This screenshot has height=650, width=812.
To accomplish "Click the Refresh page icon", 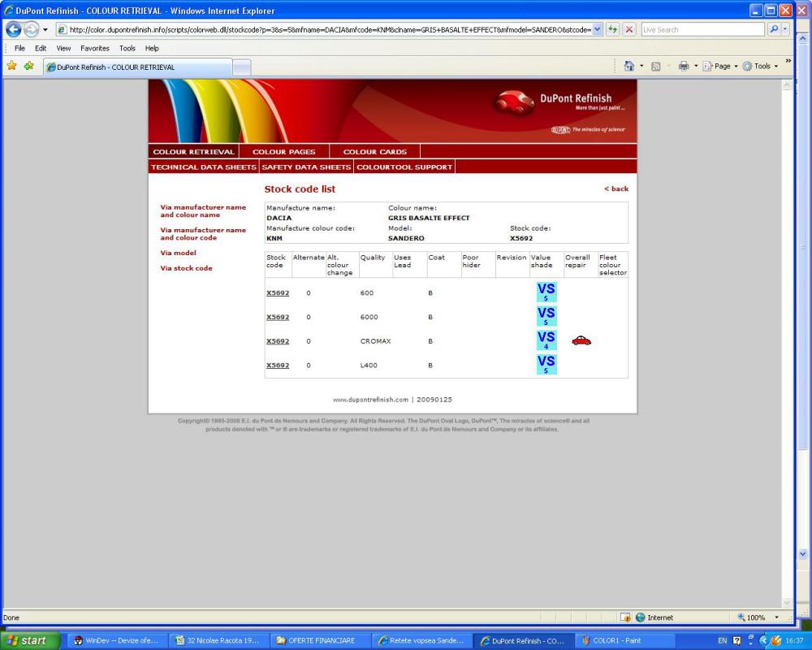I will tap(613, 30).
